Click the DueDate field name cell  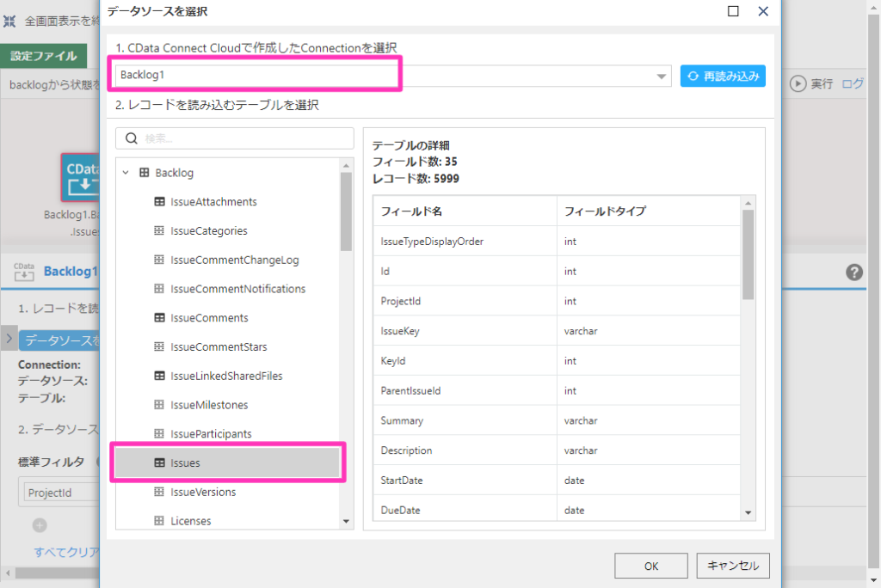pyautogui.click(x=465, y=508)
